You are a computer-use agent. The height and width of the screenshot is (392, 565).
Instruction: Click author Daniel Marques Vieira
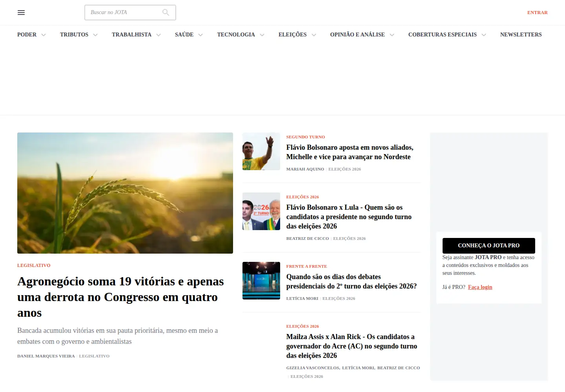(x=46, y=356)
